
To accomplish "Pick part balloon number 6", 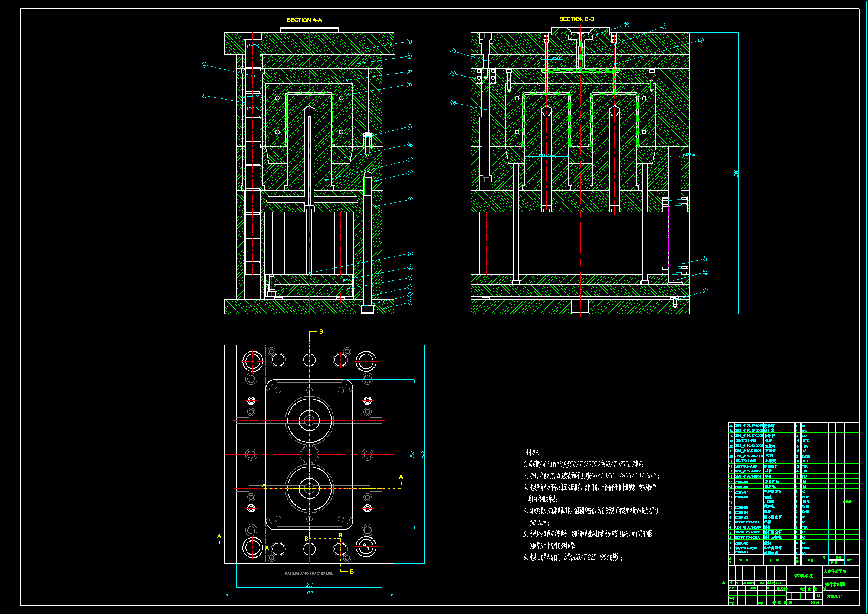I will click(x=411, y=253).
